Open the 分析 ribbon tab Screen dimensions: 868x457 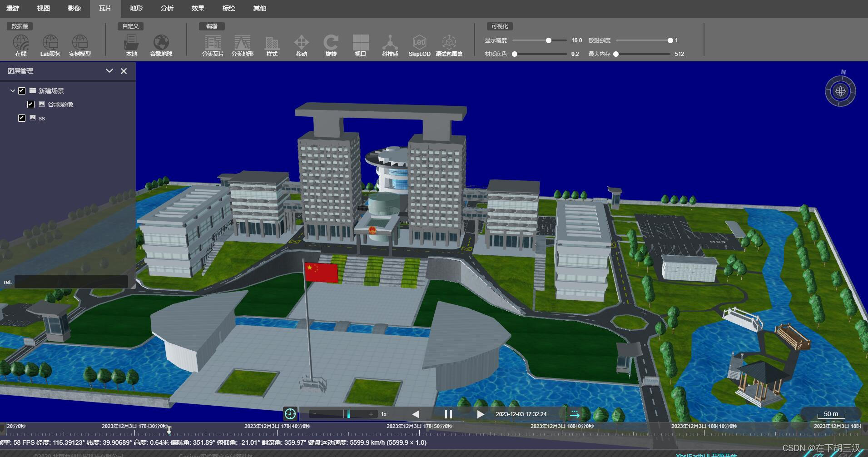167,8
